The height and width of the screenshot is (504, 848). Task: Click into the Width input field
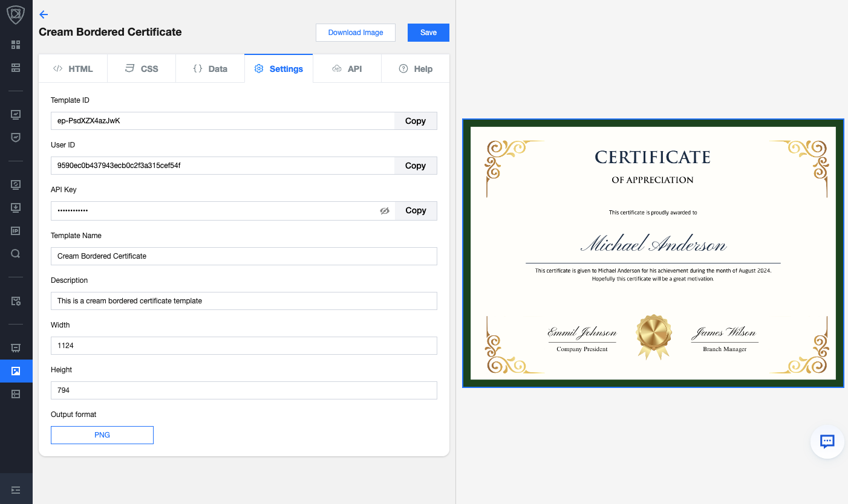(244, 346)
